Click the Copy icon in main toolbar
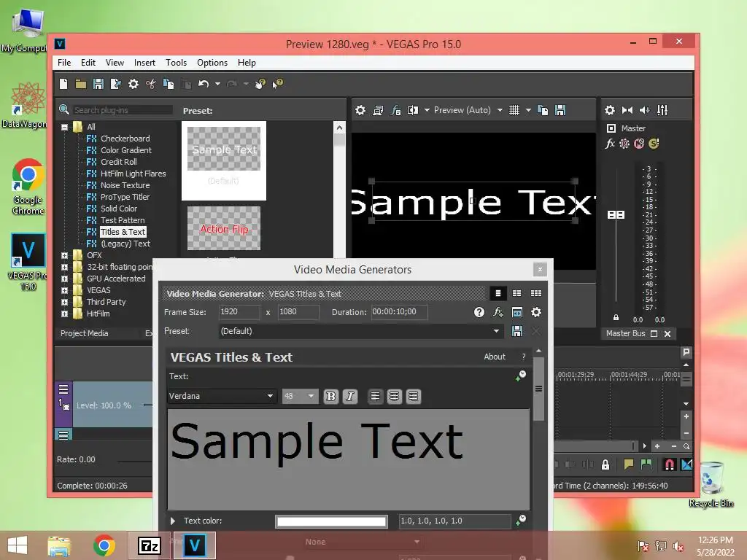 (x=169, y=85)
